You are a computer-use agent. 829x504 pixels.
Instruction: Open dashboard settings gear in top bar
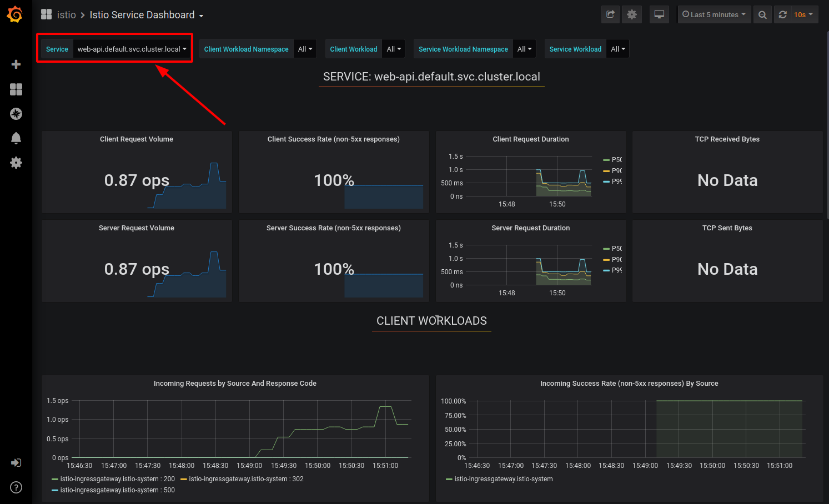pos(632,14)
